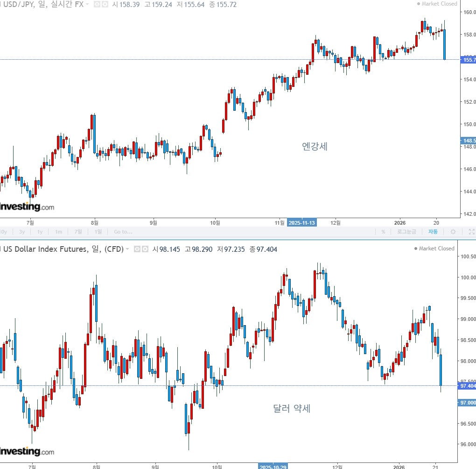Image resolution: width=476 pixels, height=469 pixels.
Task: Toggle percentage scale button
Action: [x=383, y=232]
